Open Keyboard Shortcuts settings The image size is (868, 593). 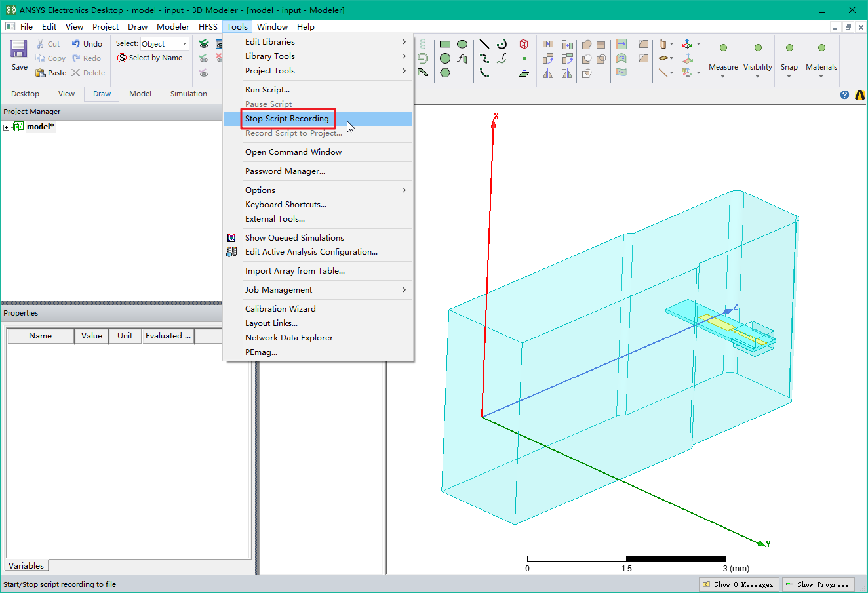[318, 205]
